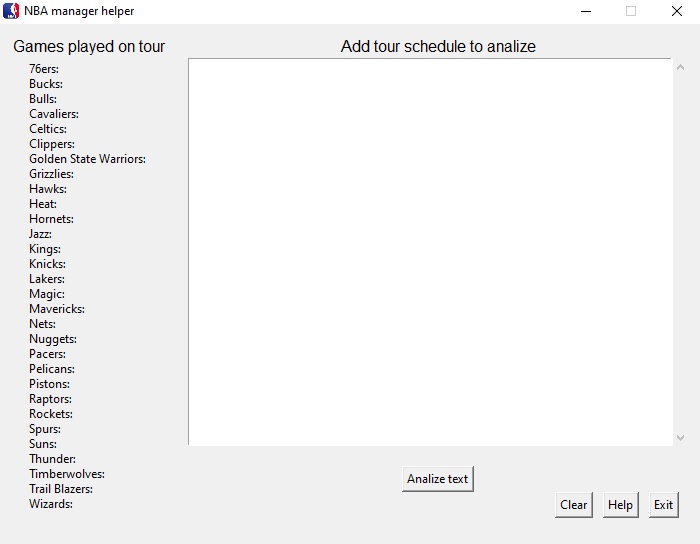Select the Pacers: label

(47, 354)
